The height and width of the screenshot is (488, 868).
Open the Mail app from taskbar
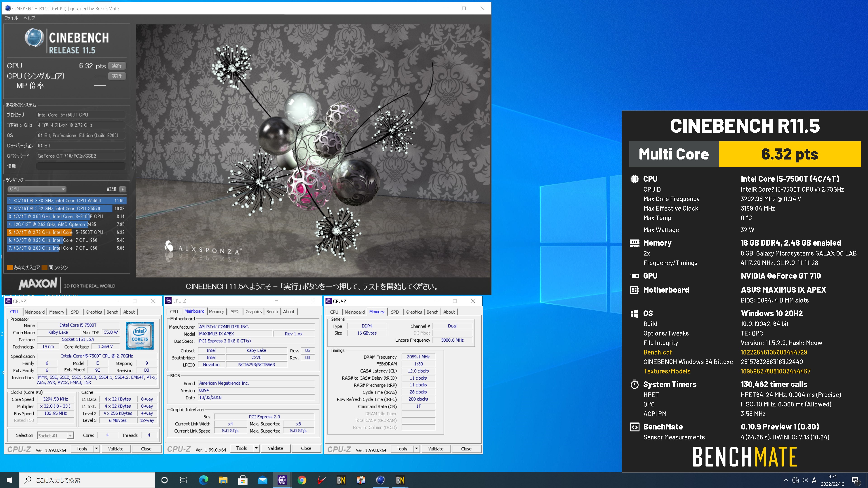[262, 480]
